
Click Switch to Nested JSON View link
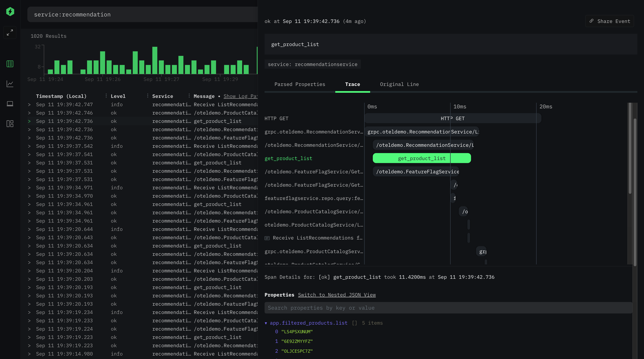point(337,295)
